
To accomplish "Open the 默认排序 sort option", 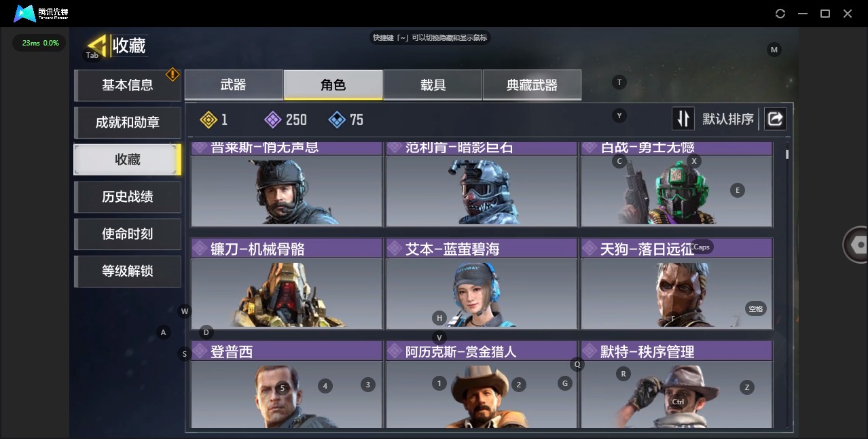I will 728,120.
